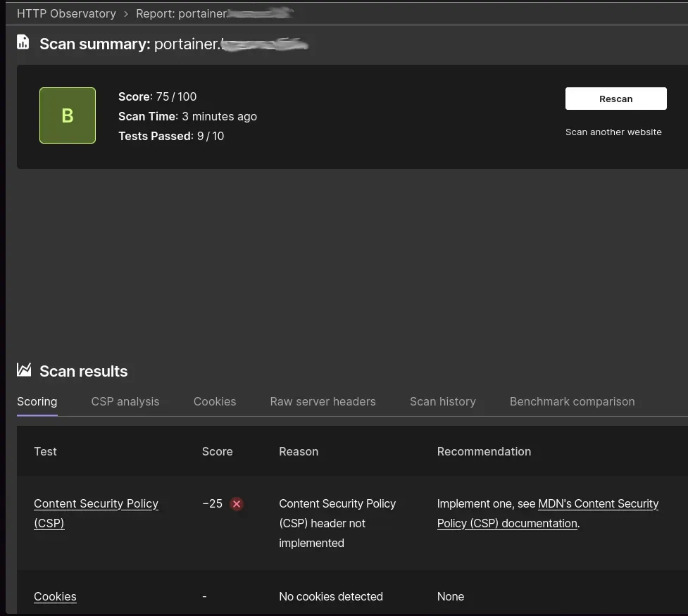Show the Raw server headers tab
This screenshot has width=688, height=616.
[x=323, y=401]
